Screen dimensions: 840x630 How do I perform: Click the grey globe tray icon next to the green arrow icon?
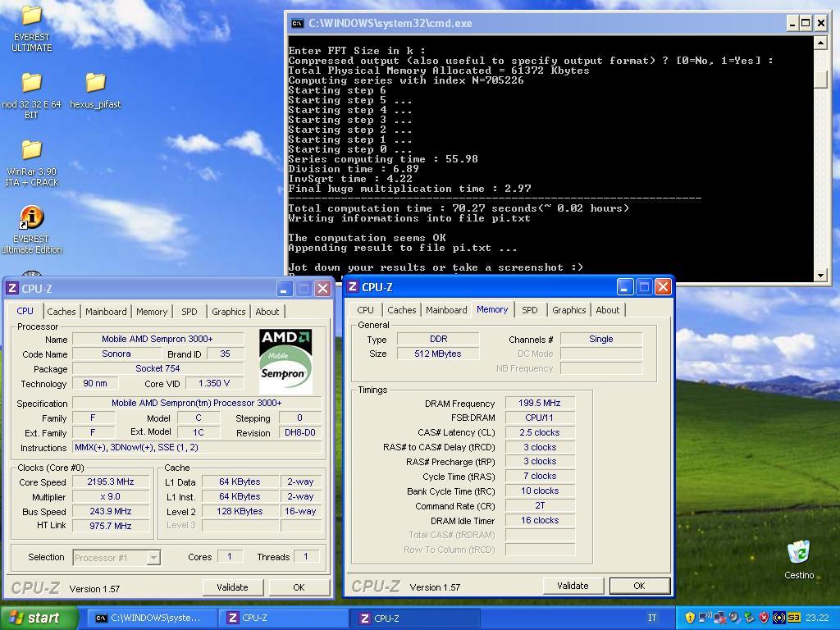point(734,618)
